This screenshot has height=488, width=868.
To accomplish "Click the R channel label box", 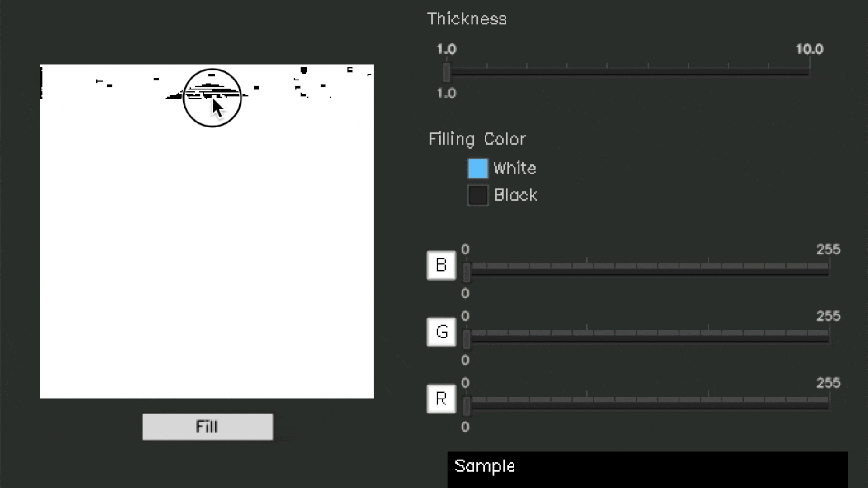I will 441,399.
